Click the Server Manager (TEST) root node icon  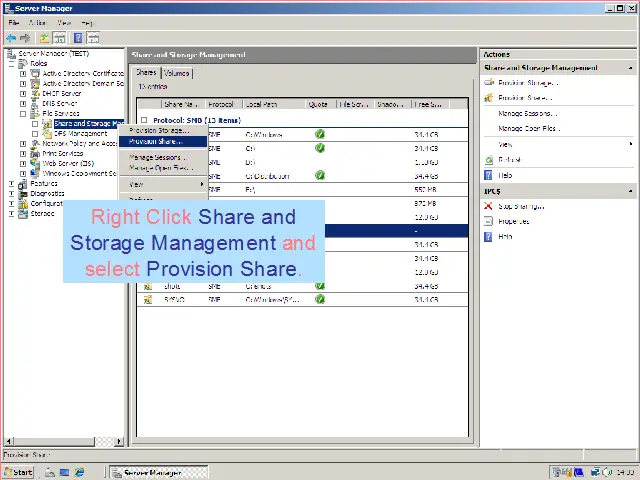(11, 53)
